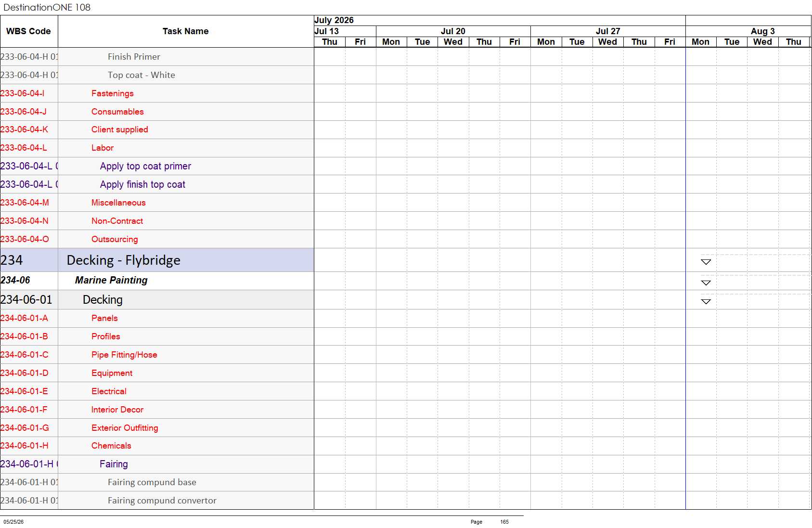Viewport: 812px width, 528px height.
Task: Click WBS code 233-06-04-K
Action: tap(24, 129)
